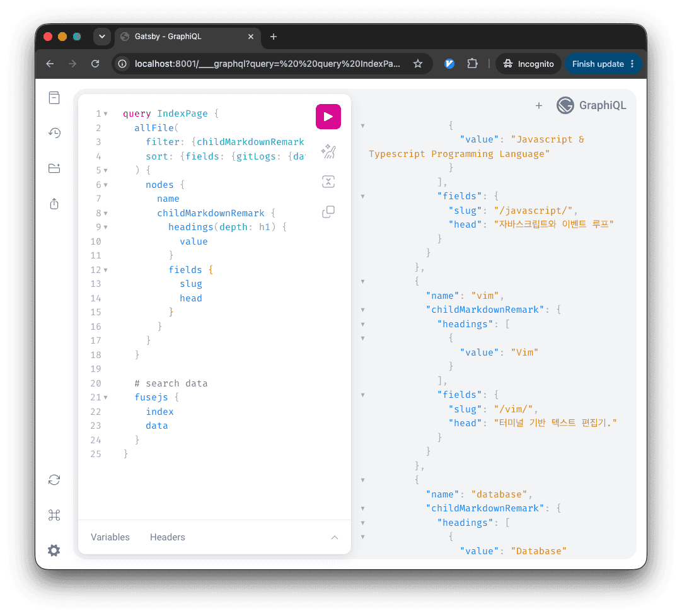682x616 pixels.
Task: Open a new browser tab
Action: coord(273,37)
